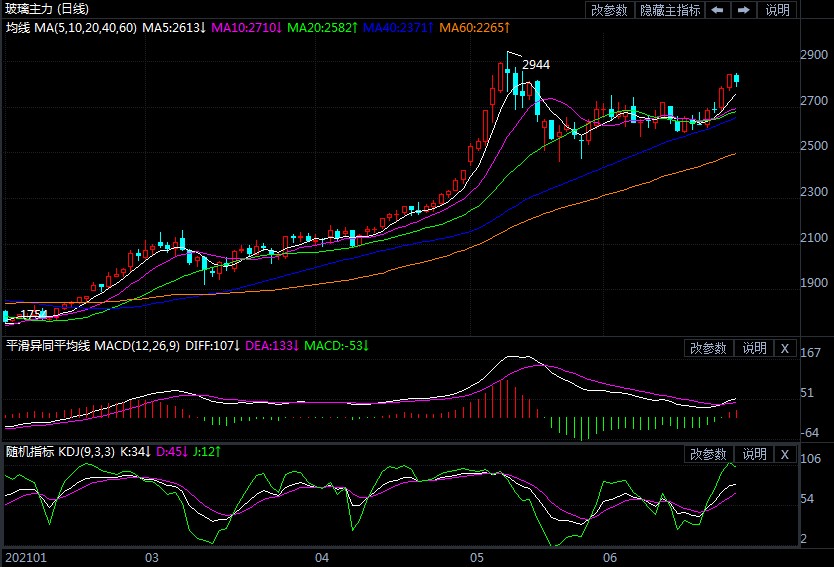834x567 pixels.
Task: Open 改参数 in the KDJ panel
Action: click(x=708, y=454)
